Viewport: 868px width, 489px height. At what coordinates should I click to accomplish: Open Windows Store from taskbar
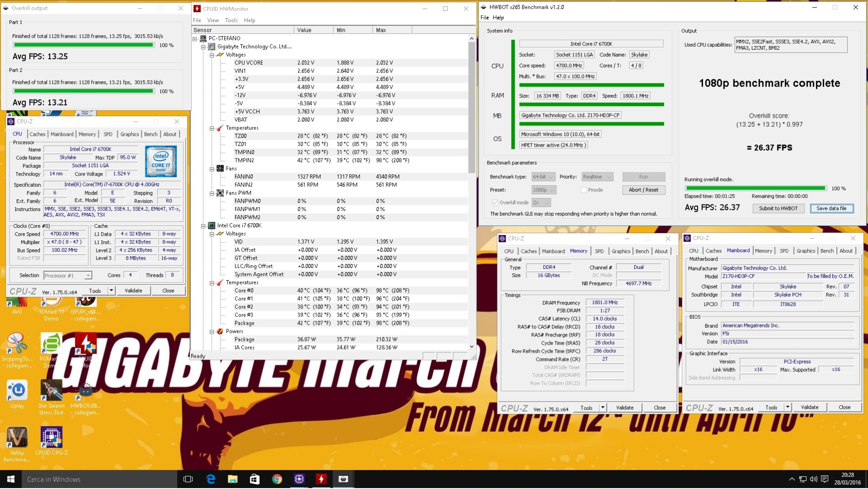(x=255, y=479)
